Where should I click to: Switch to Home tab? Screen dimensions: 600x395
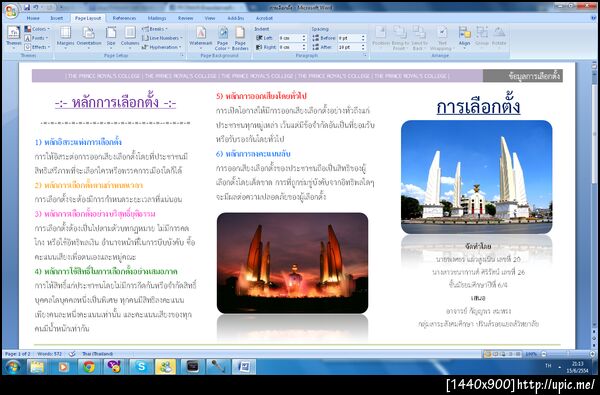33,18
